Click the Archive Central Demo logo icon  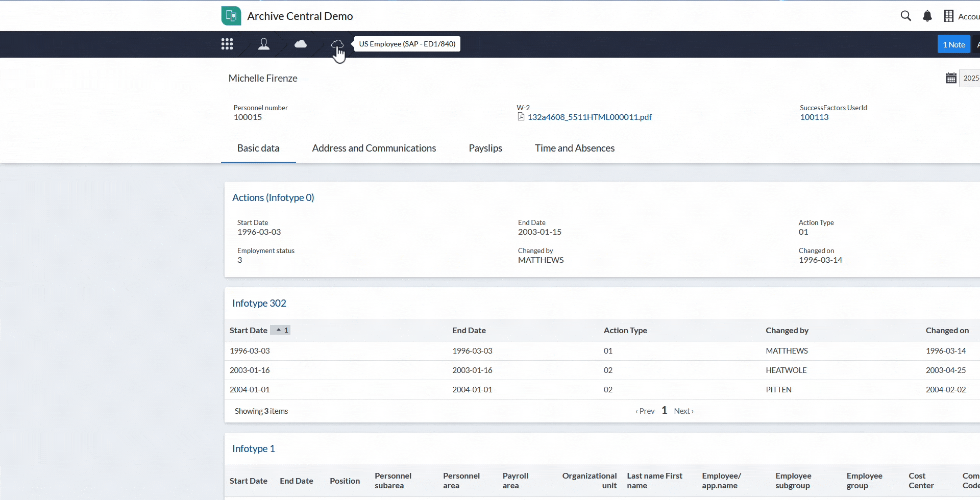coord(231,16)
